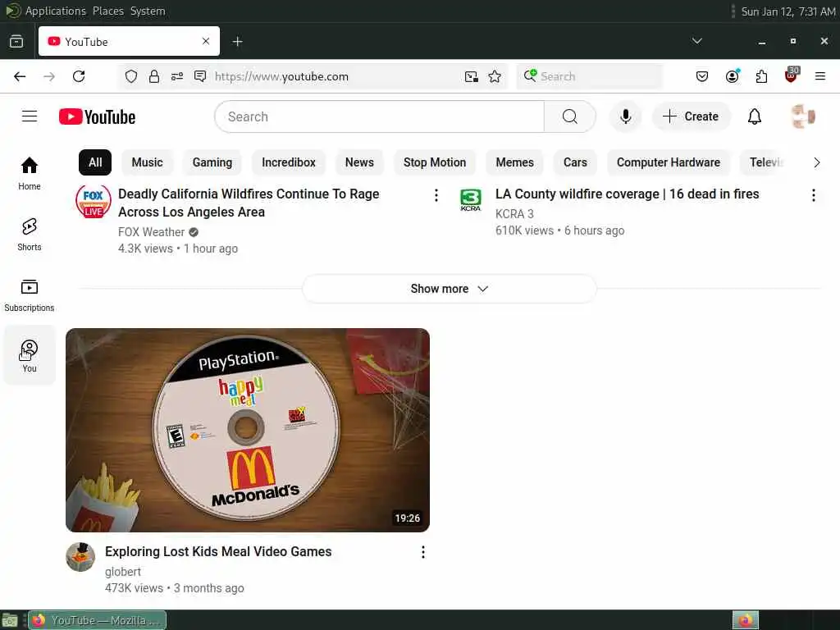
Task: Click the search magnifier button on YouTube
Action: pos(569,116)
